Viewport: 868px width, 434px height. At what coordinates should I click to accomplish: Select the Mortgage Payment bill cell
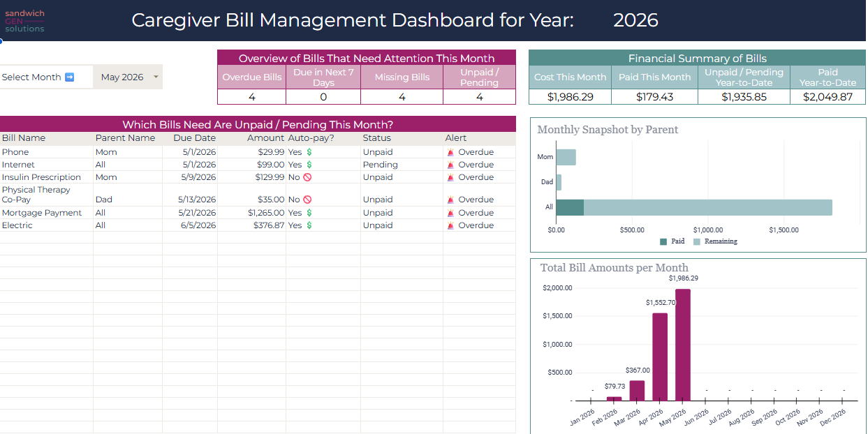tap(46, 213)
